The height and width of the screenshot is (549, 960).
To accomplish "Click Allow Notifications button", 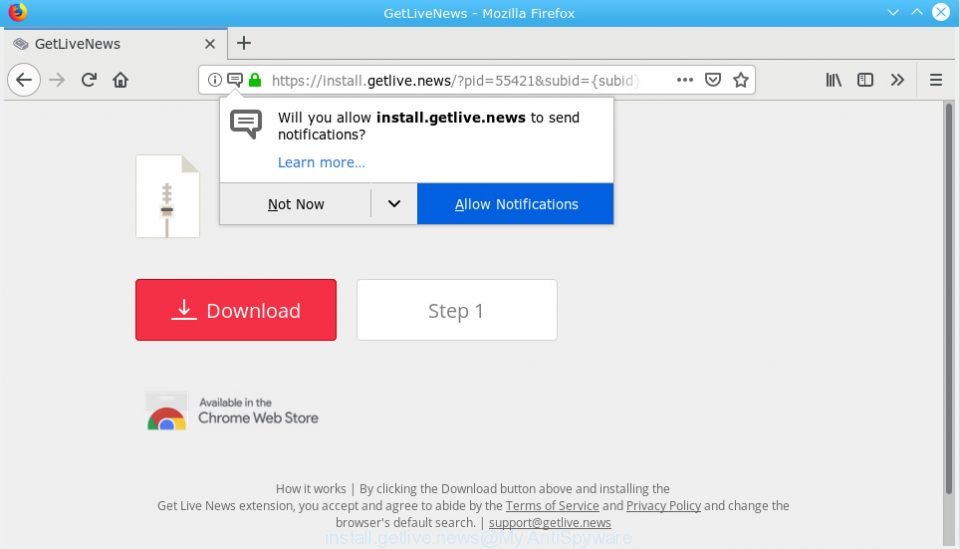I will coord(516,204).
